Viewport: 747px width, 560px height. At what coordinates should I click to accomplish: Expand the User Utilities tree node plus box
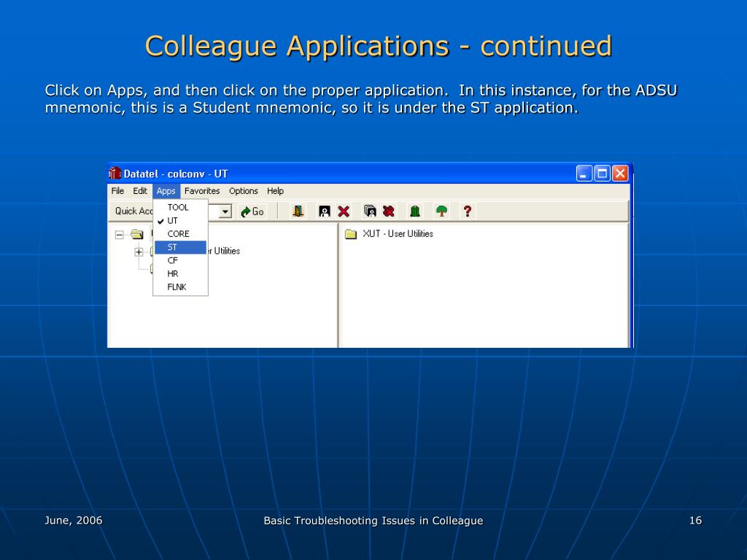point(139,252)
